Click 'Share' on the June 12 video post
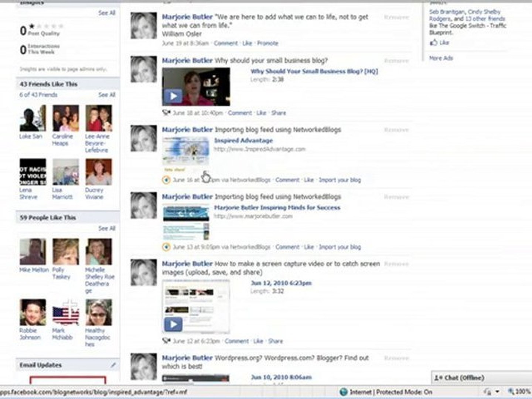This screenshot has width=532, height=399. (x=276, y=341)
